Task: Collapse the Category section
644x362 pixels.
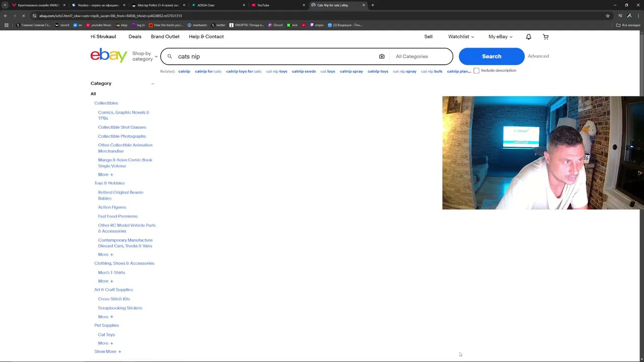Action: pyautogui.click(x=152, y=83)
